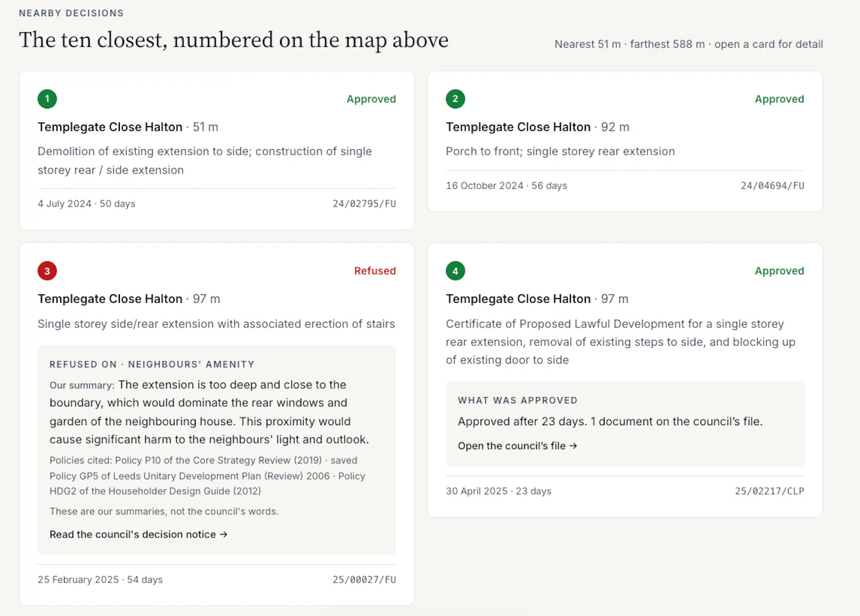Click Approved status on the Certificate card

pyautogui.click(x=779, y=271)
